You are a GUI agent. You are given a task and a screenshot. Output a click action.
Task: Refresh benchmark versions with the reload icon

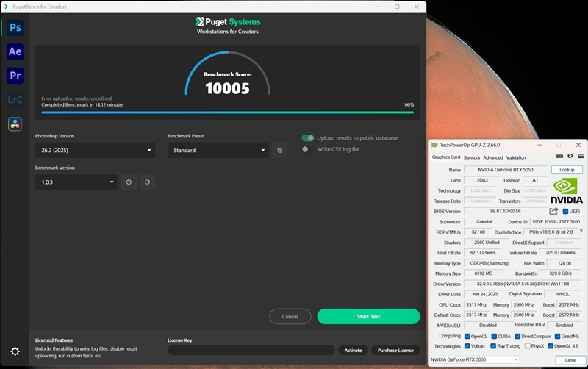(x=148, y=182)
